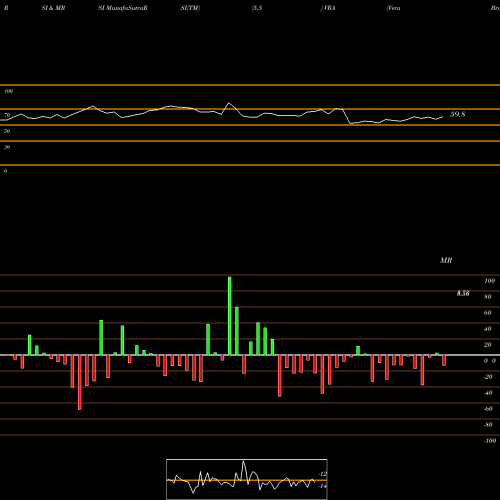Click the 'SI & MR' header text

[x=53, y=8]
